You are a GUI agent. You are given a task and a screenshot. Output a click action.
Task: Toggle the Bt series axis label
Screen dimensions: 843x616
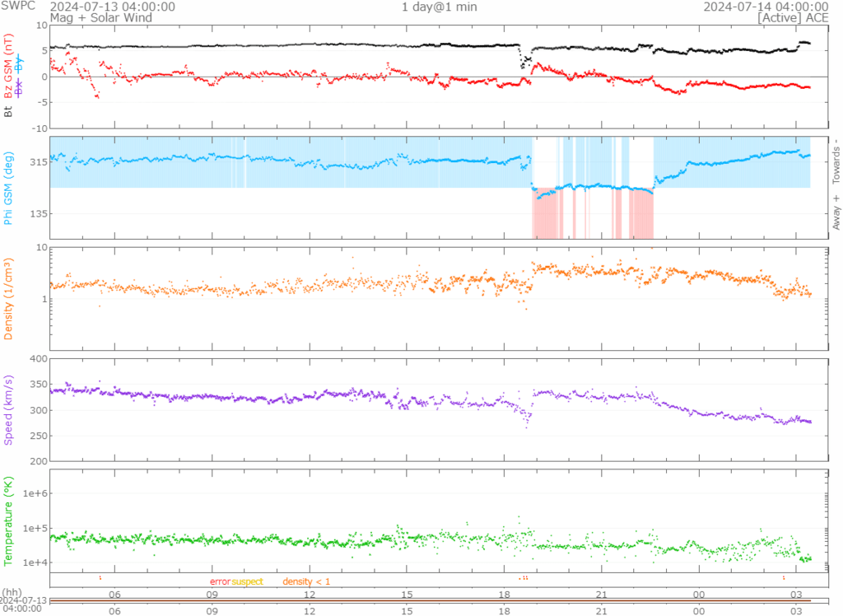coord(9,110)
